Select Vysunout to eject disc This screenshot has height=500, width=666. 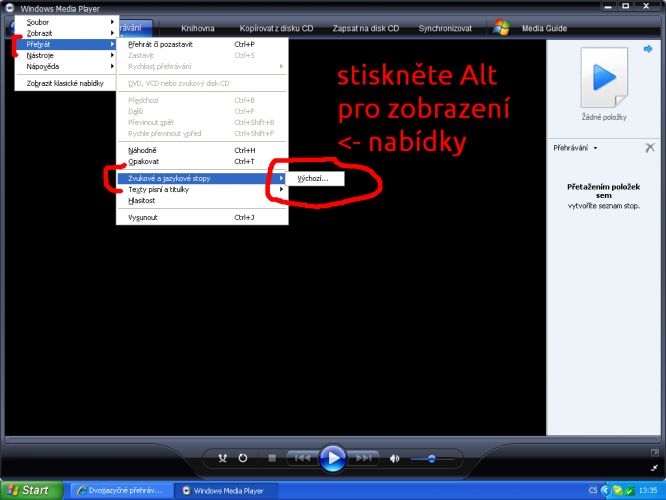[x=202, y=218]
